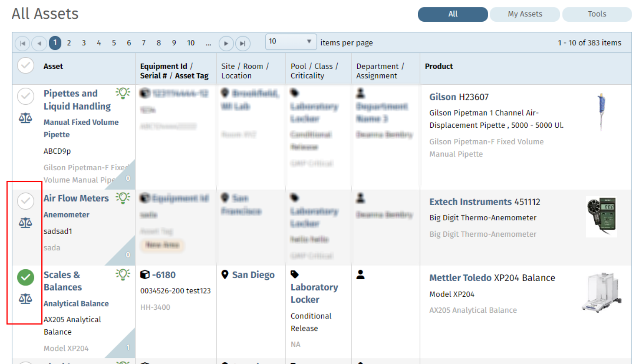Open Mettler Toledo XP204 Balance link
Viewport: 639px width, 364px height.
[x=492, y=278]
